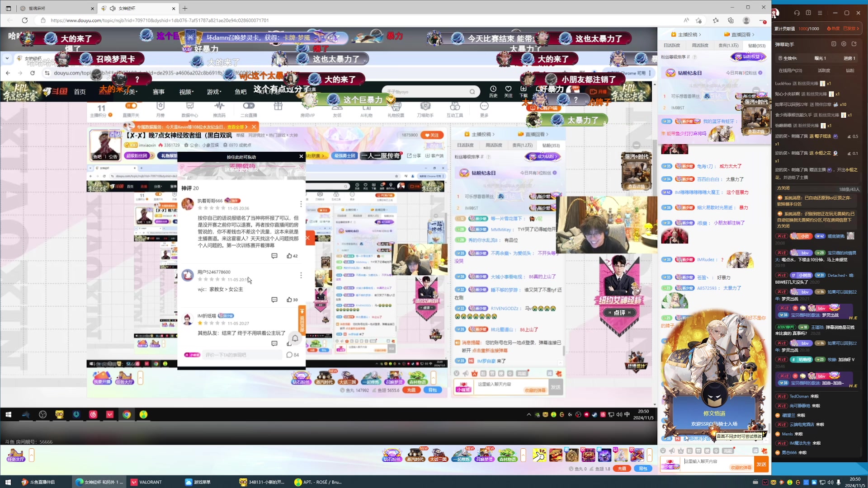Open 互动工具 in streamer toolbar
The image size is (868, 488).
click(x=455, y=109)
